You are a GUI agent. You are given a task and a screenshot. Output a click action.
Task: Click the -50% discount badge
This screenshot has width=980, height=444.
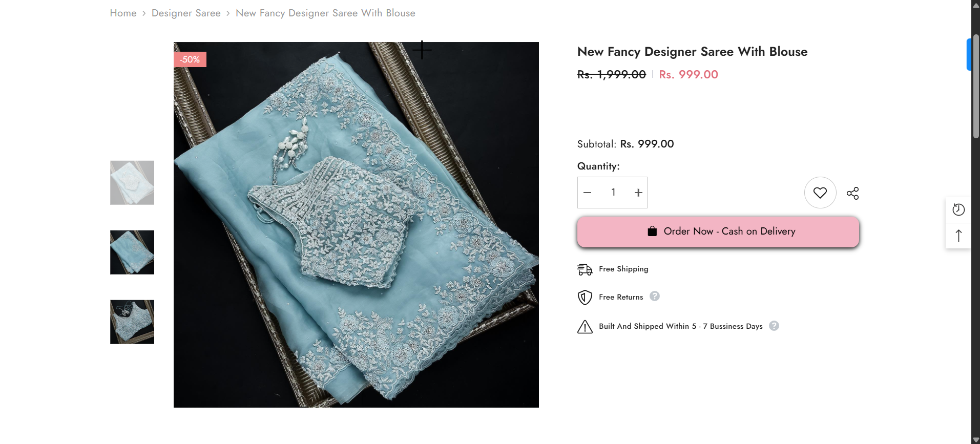pyautogui.click(x=190, y=59)
